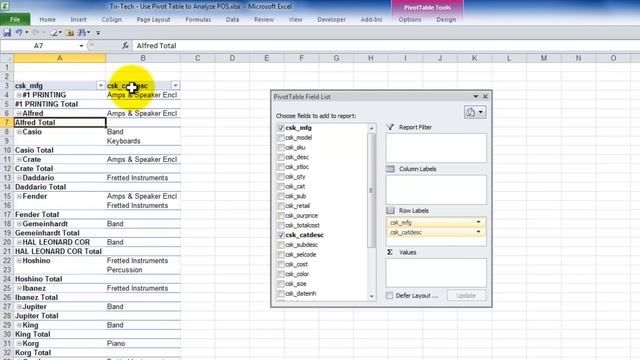Click the eraser icon in Quick Access Toolbar
This screenshot has height=360, width=640.
[54, 33]
